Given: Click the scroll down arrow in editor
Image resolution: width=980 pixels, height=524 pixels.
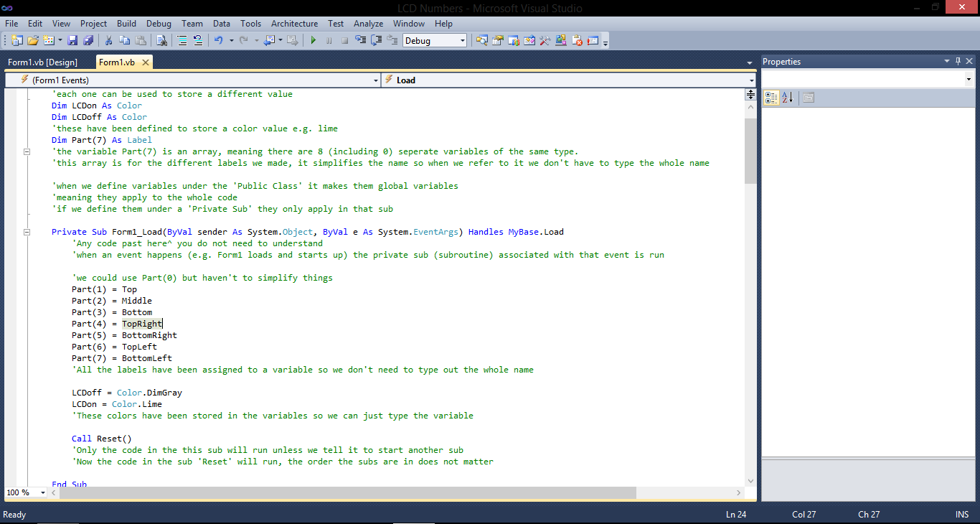Looking at the screenshot, I should (x=750, y=481).
